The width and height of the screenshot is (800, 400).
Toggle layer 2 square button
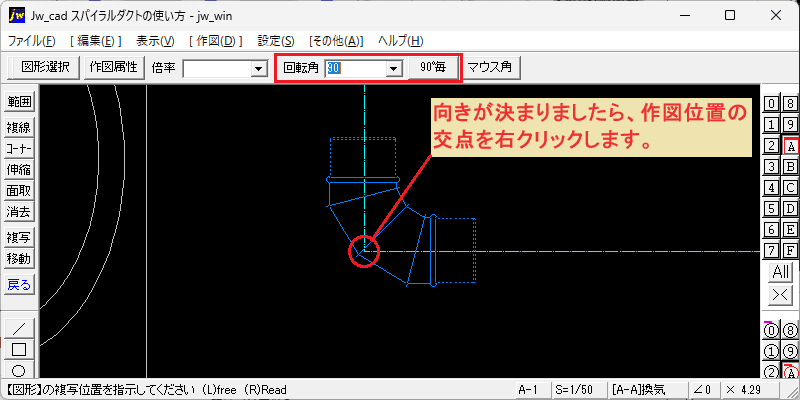coord(771,146)
